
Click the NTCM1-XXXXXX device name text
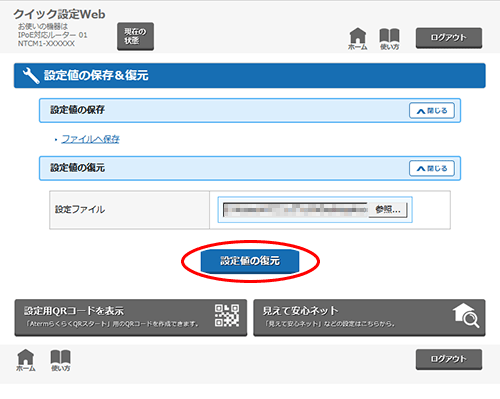(46, 44)
